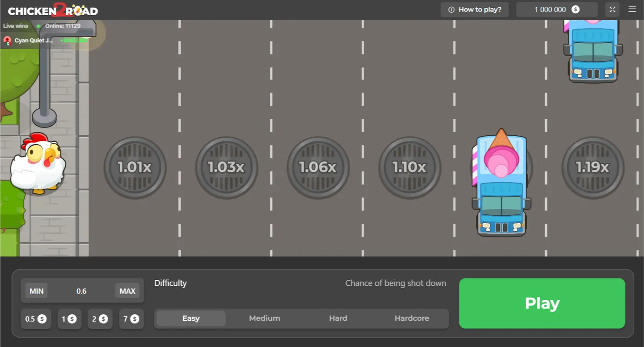
Task: Click the dollar icon on the 7 bet chip
Action: click(x=136, y=318)
